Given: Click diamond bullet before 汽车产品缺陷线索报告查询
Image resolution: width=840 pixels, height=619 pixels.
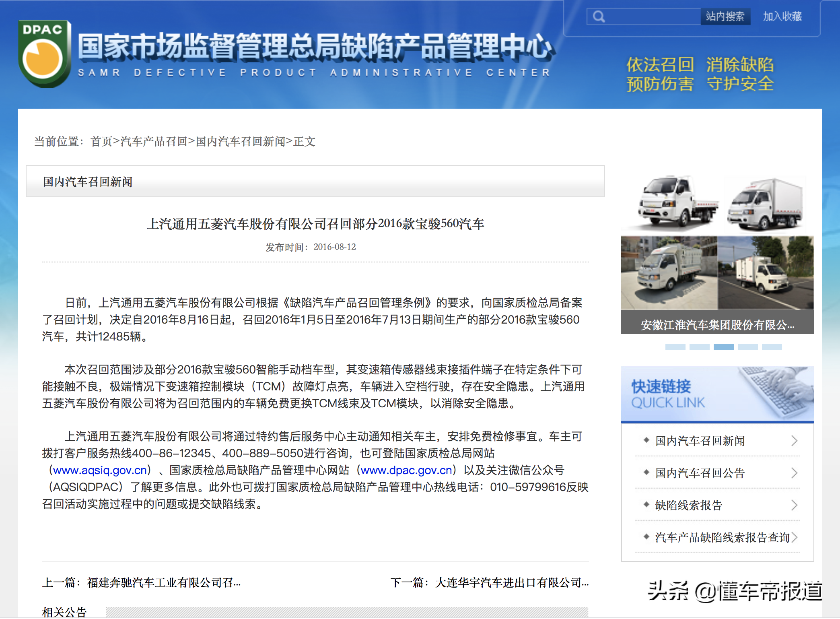Looking at the screenshot, I should (646, 536).
